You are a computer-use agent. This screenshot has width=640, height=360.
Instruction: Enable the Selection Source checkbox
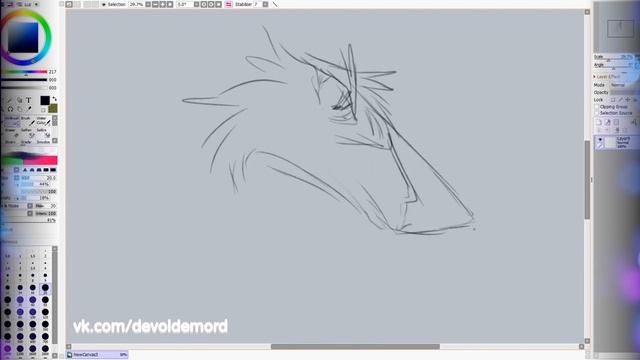coord(596,113)
